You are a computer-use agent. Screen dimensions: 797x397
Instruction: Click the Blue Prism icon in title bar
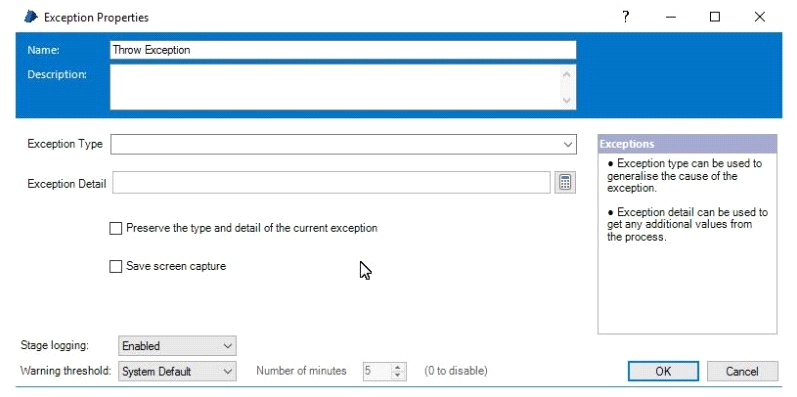pyautogui.click(x=30, y=17)
